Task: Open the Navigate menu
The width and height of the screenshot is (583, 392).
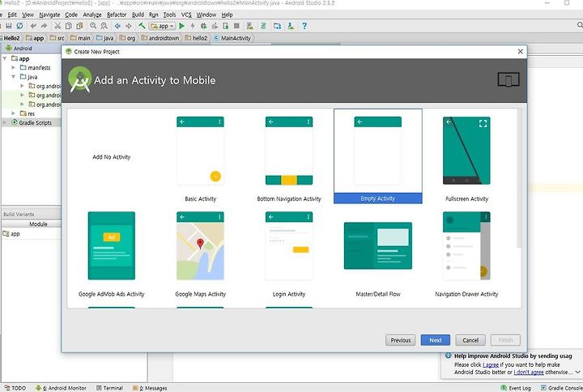Action: point(49,15)
